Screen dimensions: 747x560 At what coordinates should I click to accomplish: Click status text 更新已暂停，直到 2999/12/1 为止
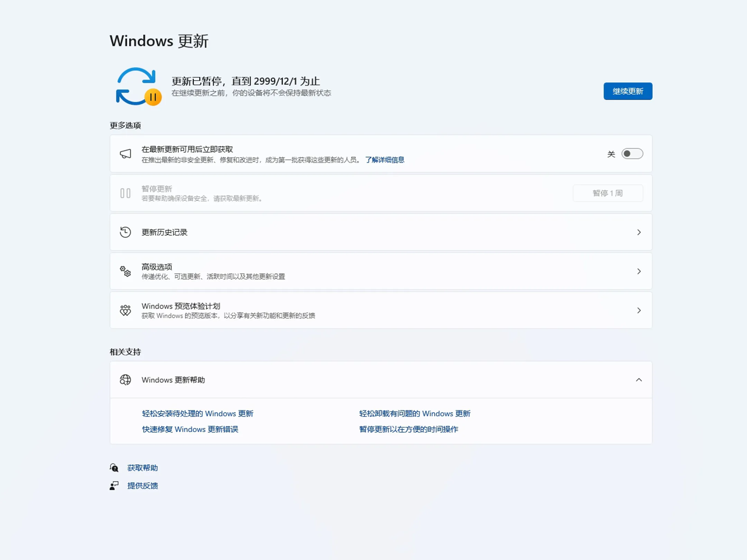[246, 81]
